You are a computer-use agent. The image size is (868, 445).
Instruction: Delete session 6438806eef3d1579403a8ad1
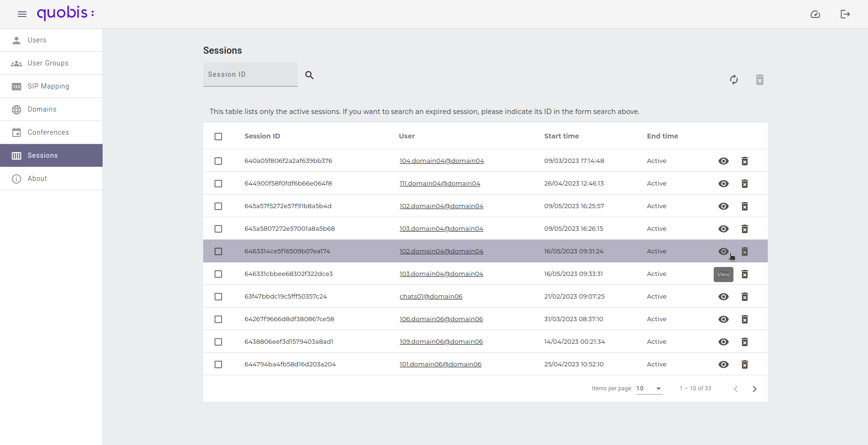[x=745, y=342]
